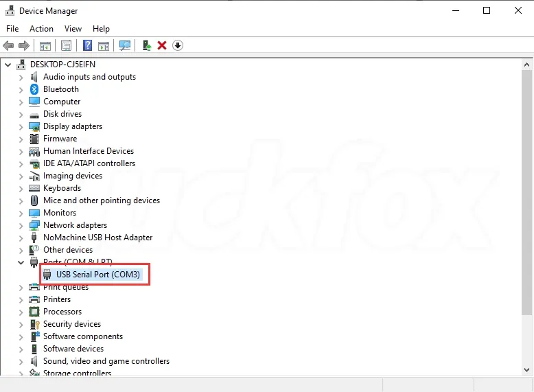Screen dimensions: 534x392
Task: Maximize the Device Manager window
Action: coord(487,10)
